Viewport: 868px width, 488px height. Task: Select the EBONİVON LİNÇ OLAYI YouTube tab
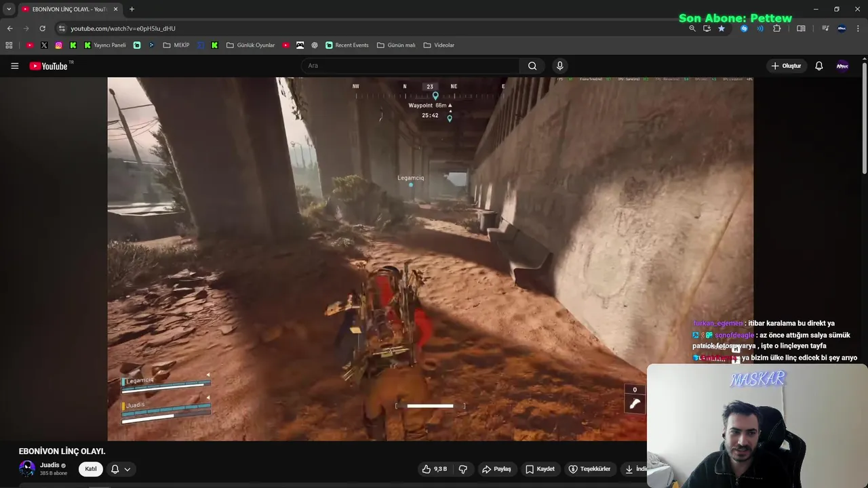coord(69,9)
